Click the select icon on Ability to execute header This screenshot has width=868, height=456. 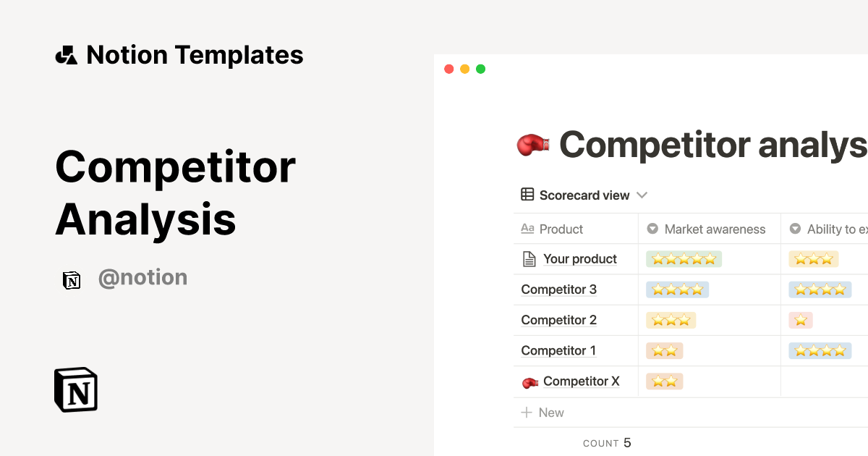pyautogui.click(x=796, y=229)
